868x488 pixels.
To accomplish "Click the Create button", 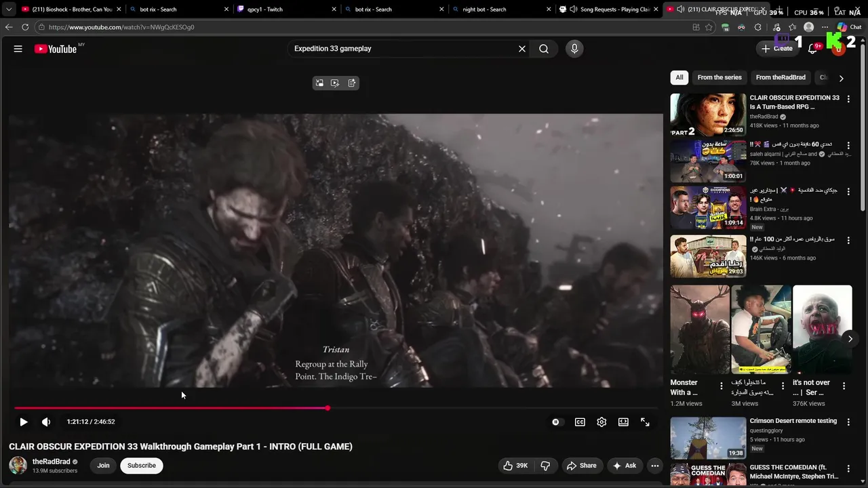I will (x=776, y=49).
